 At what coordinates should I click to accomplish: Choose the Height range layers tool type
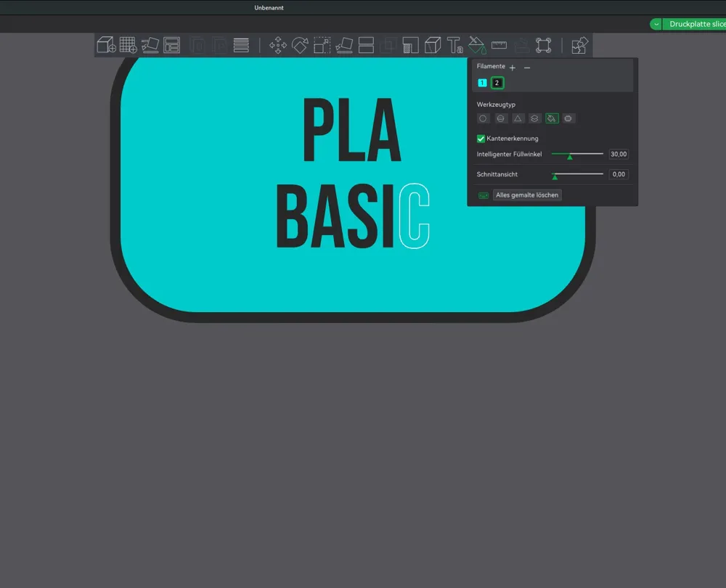pyautogui.click(x=534, y=118)
